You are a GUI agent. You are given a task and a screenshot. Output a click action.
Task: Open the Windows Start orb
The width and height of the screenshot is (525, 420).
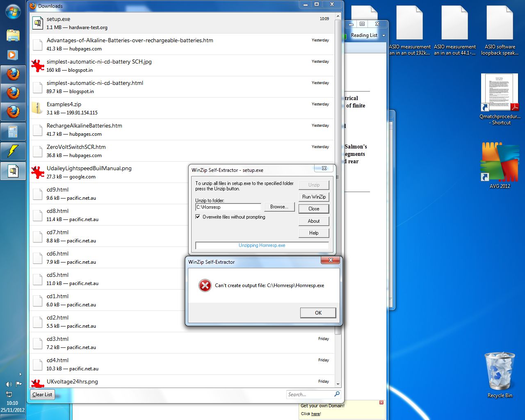13,11
